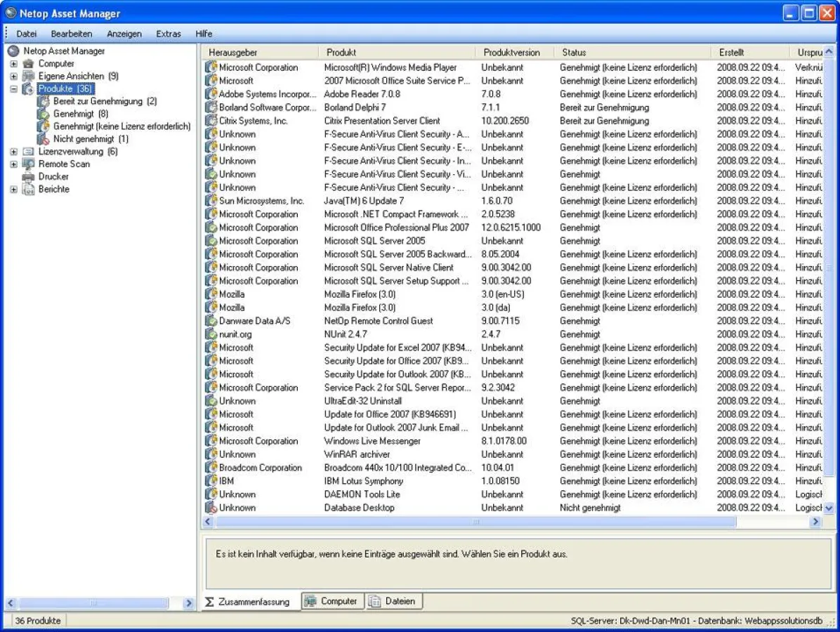Open the Extras menu
840x632 pixels.
[x=169, y=33]
